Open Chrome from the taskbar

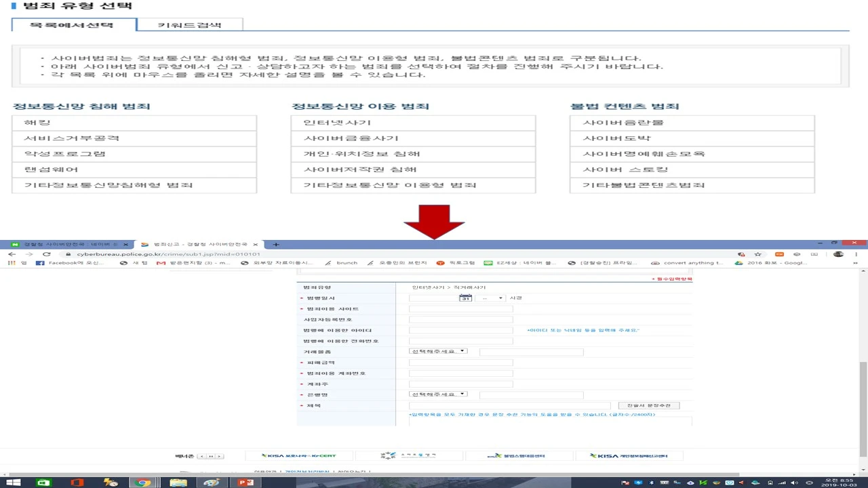tap(143, 483)
